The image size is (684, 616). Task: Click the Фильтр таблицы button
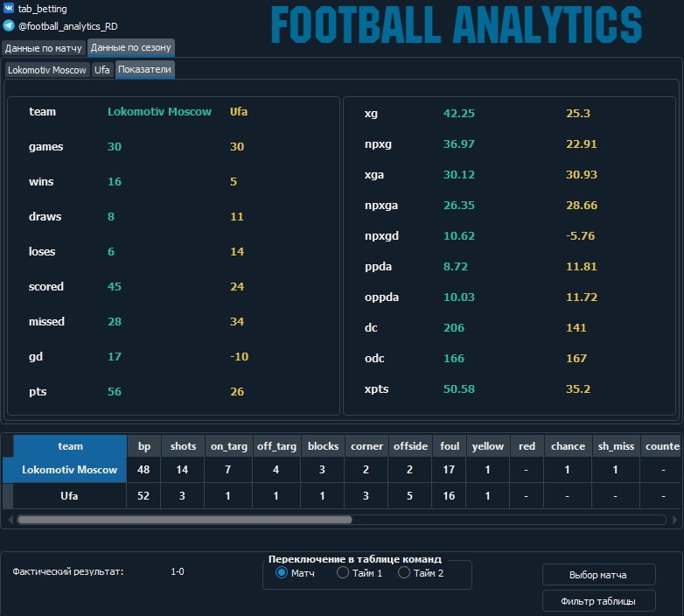pyautogui.click(x=598, y=601)
